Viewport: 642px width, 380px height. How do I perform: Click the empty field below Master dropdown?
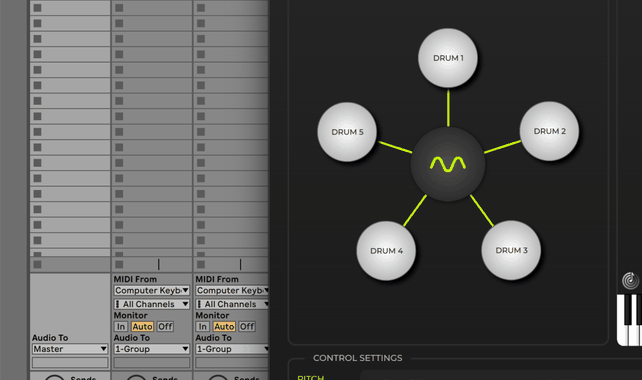pos(70,362)
